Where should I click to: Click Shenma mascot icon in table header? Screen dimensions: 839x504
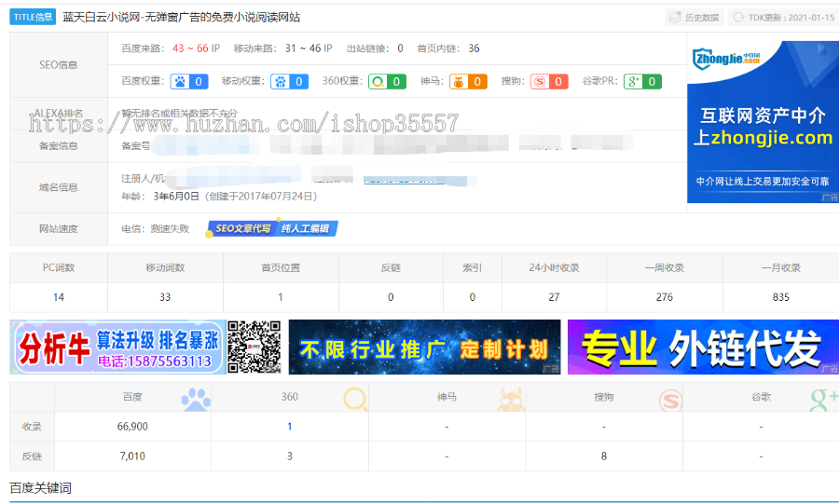pos(511,400)
